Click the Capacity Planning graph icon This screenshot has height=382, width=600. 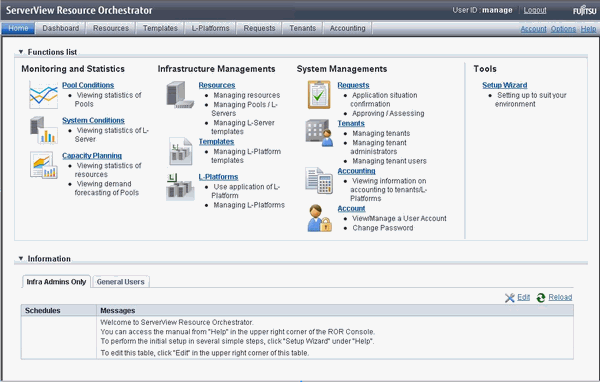coord(44,165)
